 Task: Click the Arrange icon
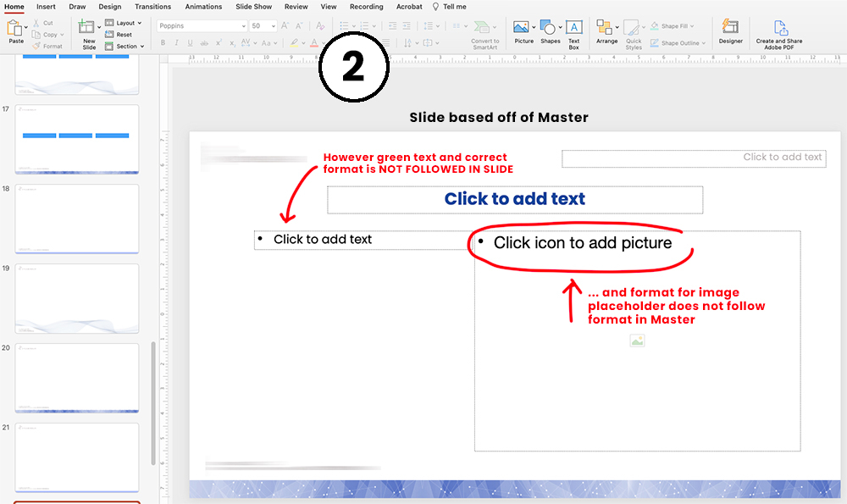tap(604, 27)
